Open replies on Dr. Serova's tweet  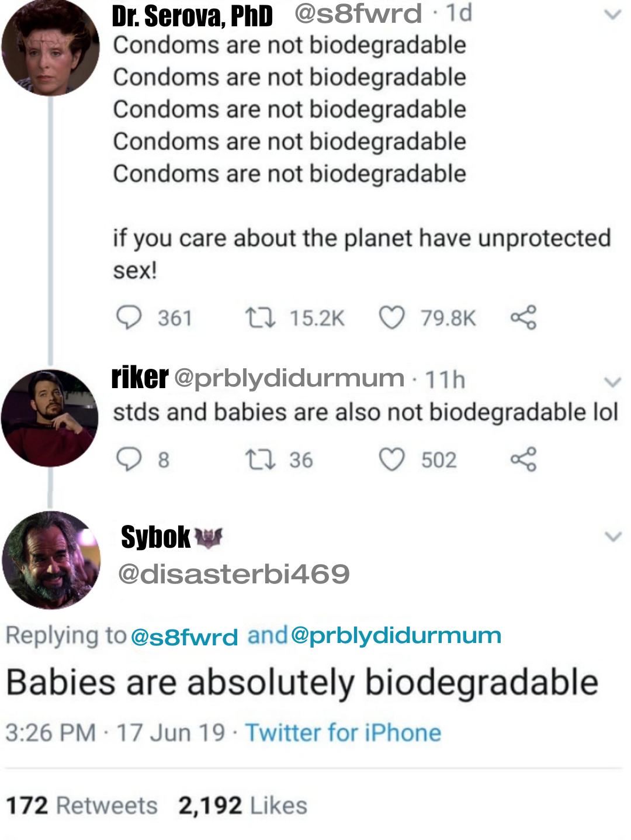(129, 317)
